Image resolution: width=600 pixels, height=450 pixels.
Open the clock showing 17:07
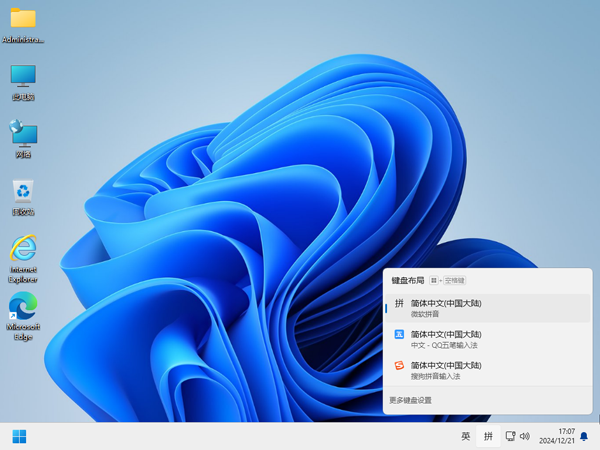coord(557,436)
